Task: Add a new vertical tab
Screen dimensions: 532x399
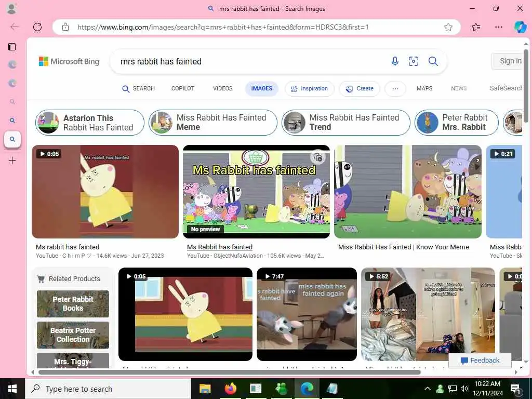Action: [x=12, y=160]
